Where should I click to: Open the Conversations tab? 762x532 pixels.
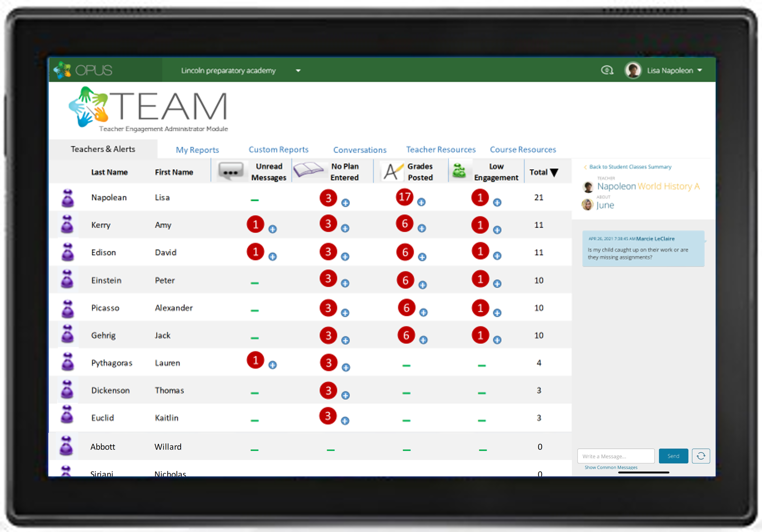coord(359,150)
